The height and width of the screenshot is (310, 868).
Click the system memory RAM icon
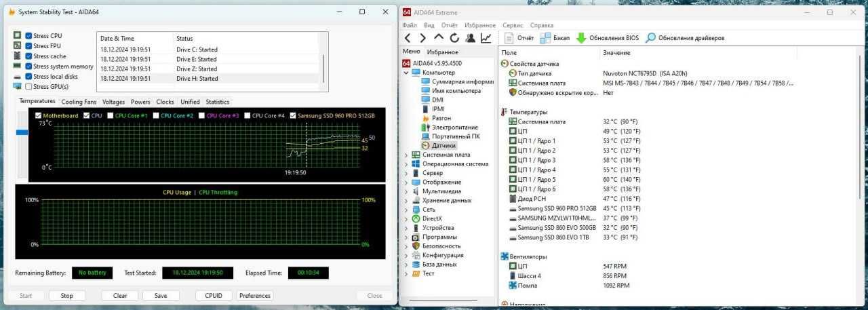click(x=17, y=66)
